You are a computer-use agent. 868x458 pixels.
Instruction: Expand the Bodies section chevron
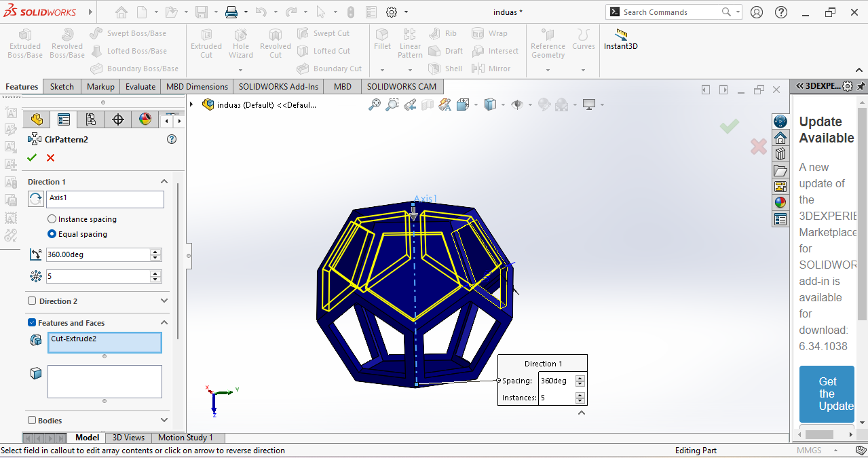tap(164, 420)
